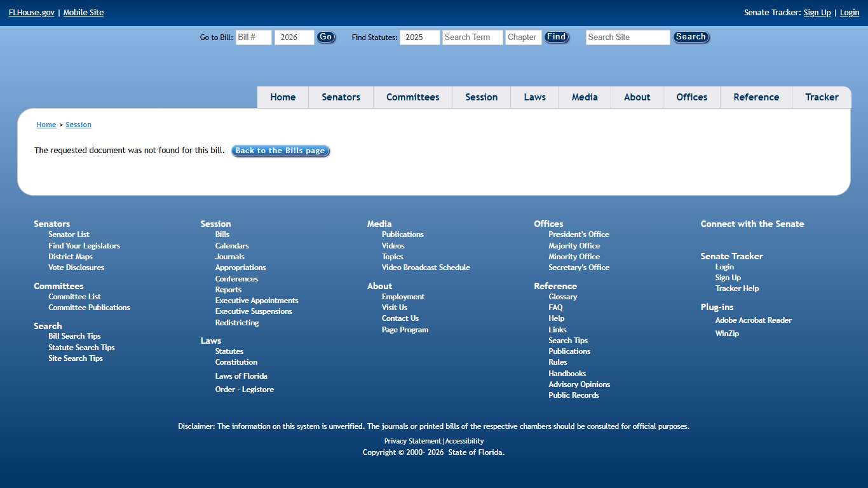Screen dimensions: 868x488
Task: Click the Home breadcrumb link
Action: (x=46, y=125)
